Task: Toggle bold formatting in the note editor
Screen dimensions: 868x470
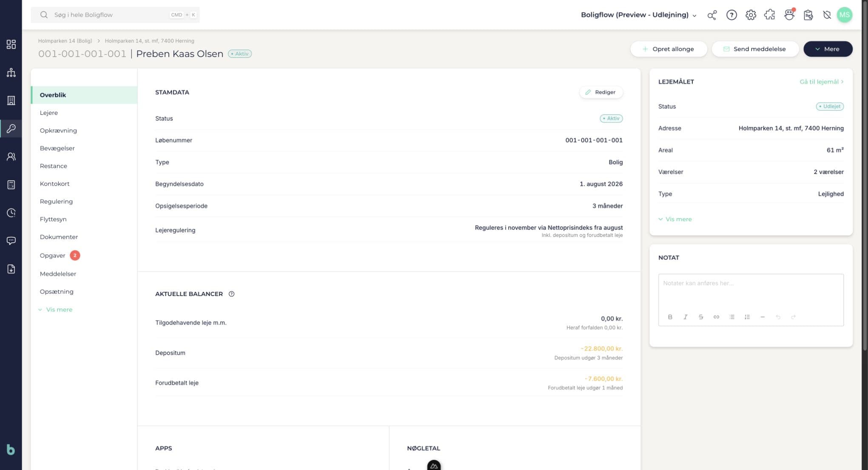Action: click(x=670, y=317)
